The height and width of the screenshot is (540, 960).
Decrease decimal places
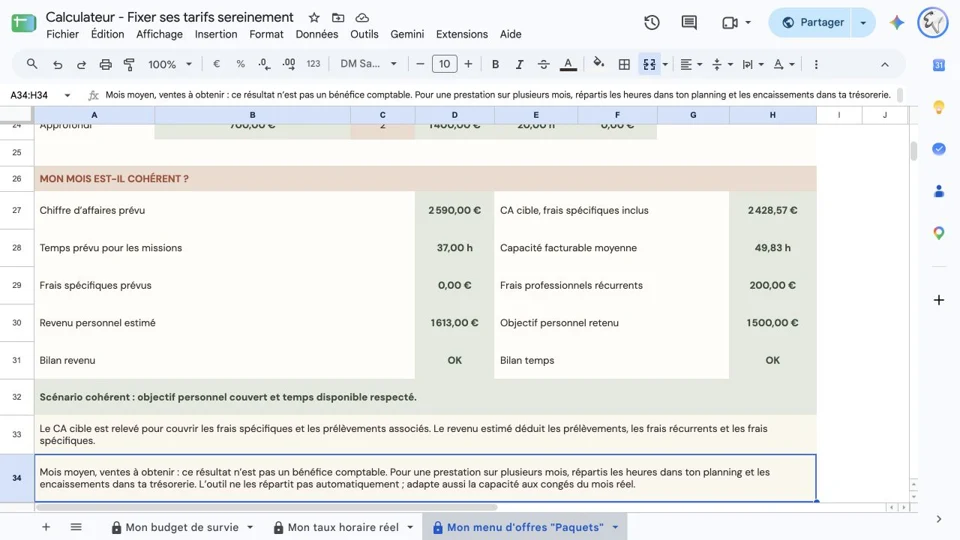(x=264, y=64)
